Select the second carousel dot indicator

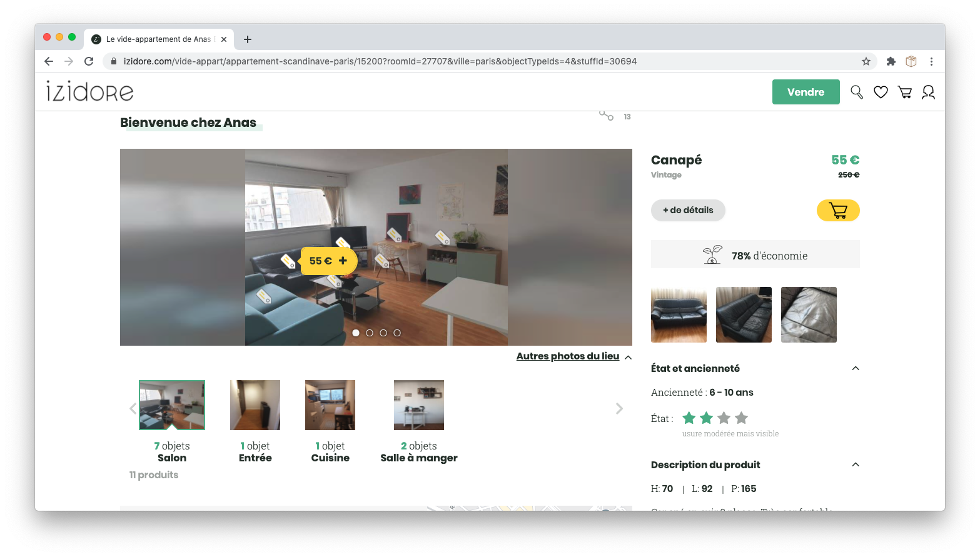pos(370,333)
